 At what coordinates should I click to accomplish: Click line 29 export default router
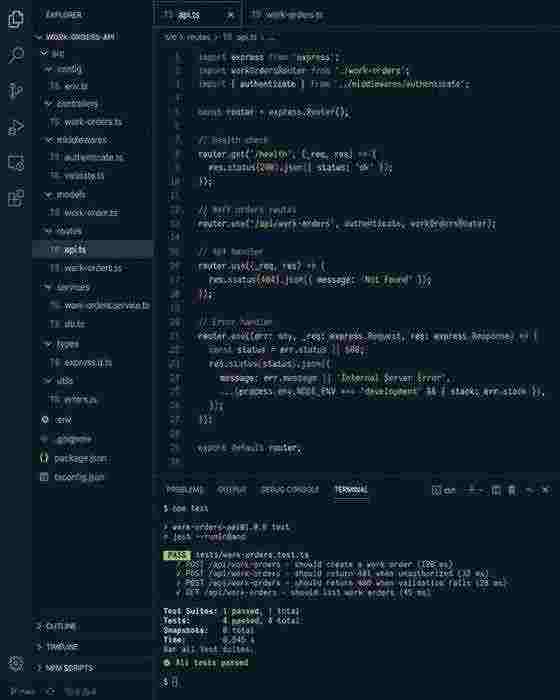(249, 447)
